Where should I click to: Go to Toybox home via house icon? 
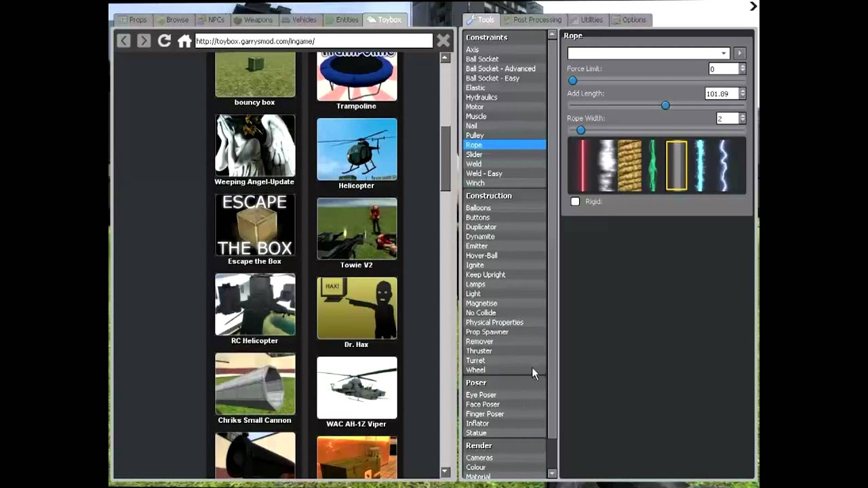pyautogui.click(x=184, y=41)
